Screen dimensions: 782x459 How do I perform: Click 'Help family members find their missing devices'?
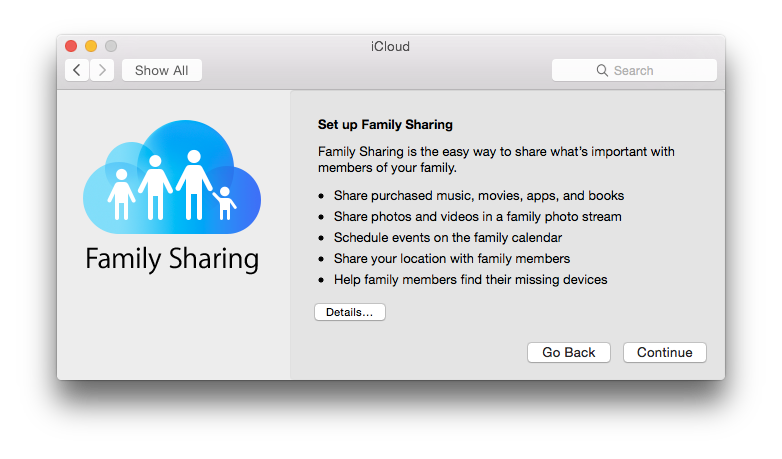point(471,279)
